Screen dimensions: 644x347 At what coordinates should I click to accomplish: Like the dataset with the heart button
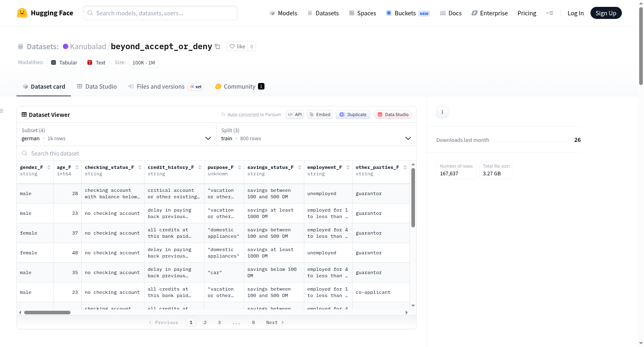click(x=237, y=46)
